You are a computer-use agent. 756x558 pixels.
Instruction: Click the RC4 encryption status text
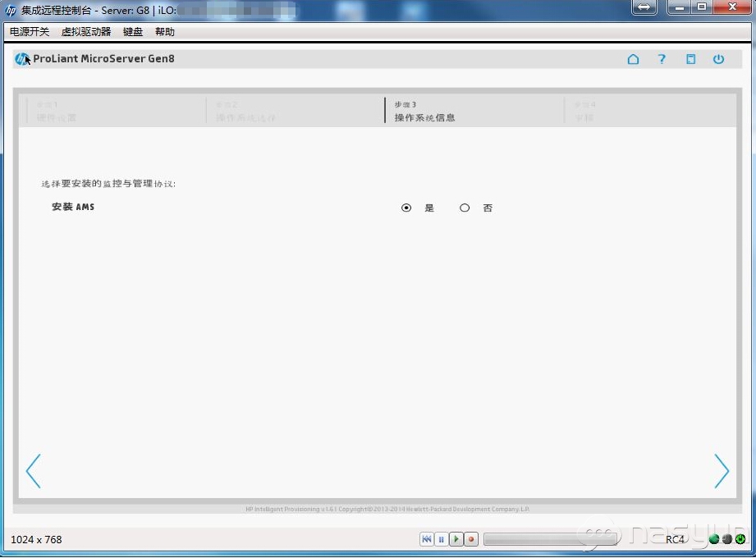coord(675,540)
